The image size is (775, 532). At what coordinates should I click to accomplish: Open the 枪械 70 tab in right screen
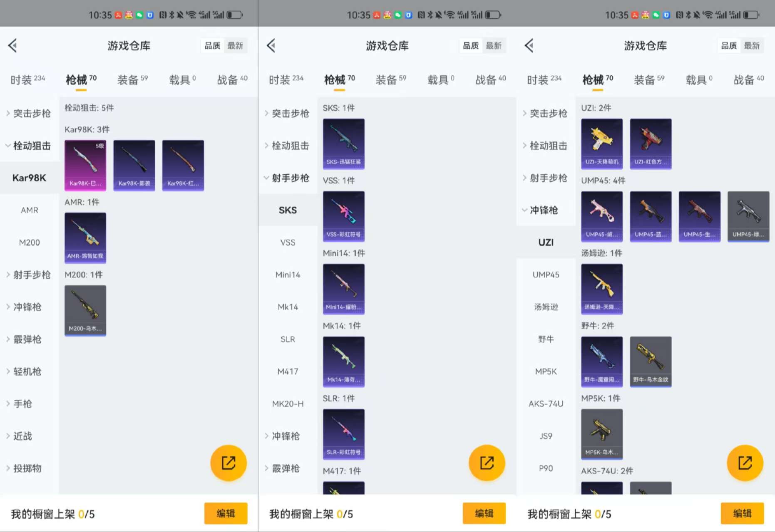(598, 79)
